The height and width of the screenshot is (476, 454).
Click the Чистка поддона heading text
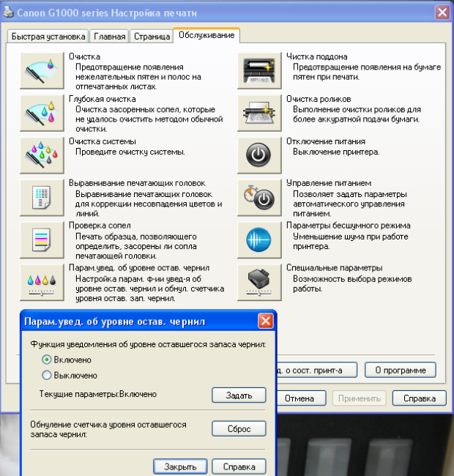(x=317, y=56)
